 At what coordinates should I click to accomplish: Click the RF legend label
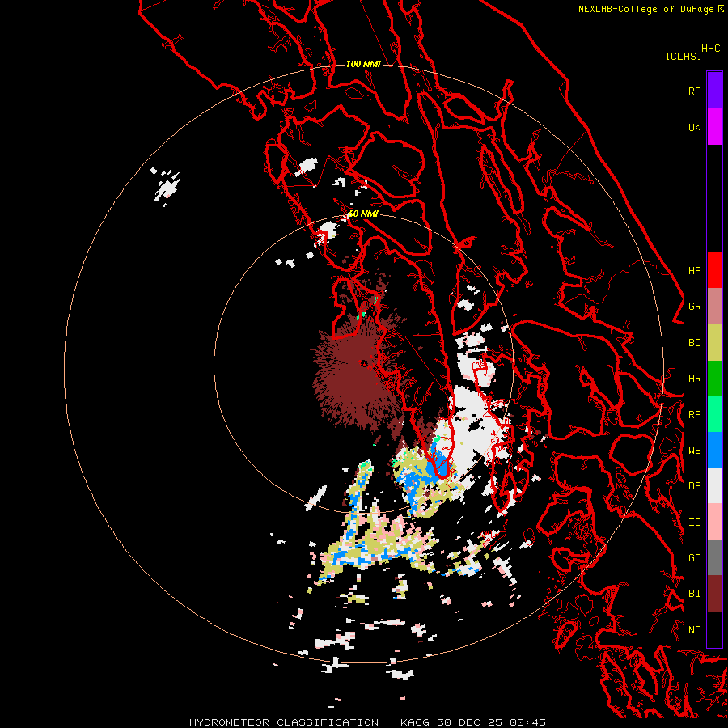point(694,91)
